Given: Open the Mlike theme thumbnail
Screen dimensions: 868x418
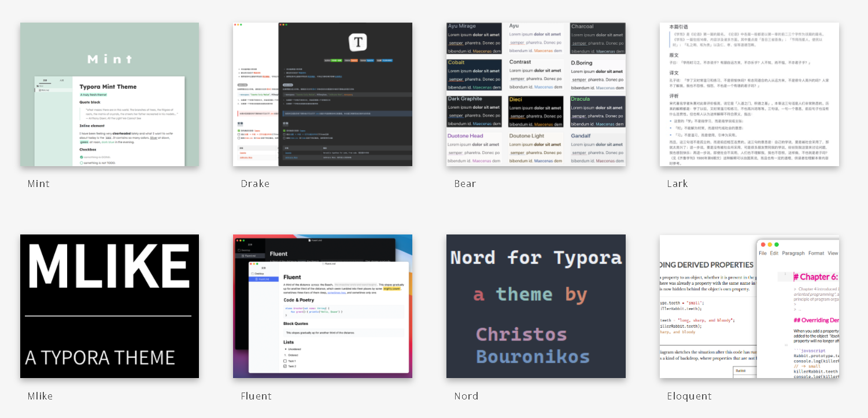Looking at the screenshot, I should point(109,306).
